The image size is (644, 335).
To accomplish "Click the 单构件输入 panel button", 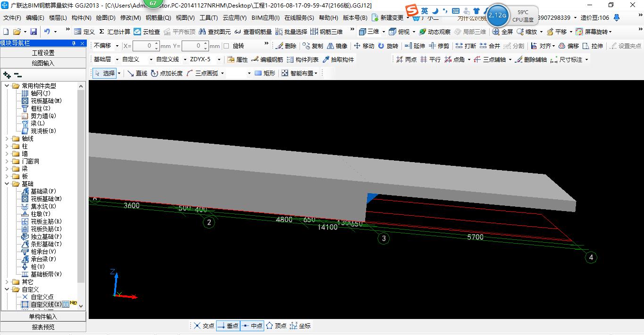I will pyautogui.click(x=43, y=316).
